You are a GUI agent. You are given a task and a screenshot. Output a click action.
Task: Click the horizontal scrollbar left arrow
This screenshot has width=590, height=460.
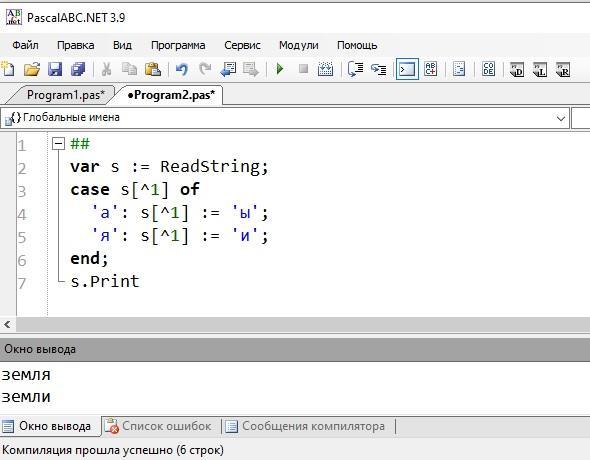pos(8,324)
